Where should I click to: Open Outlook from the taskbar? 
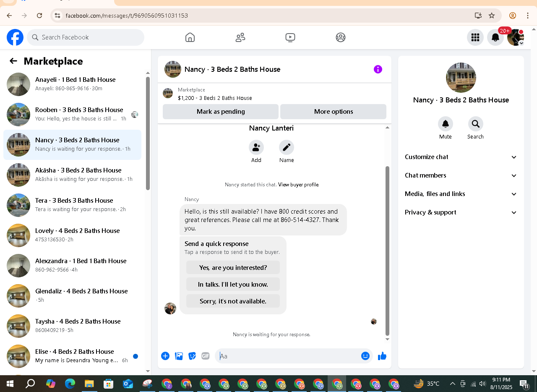(128, 384)
